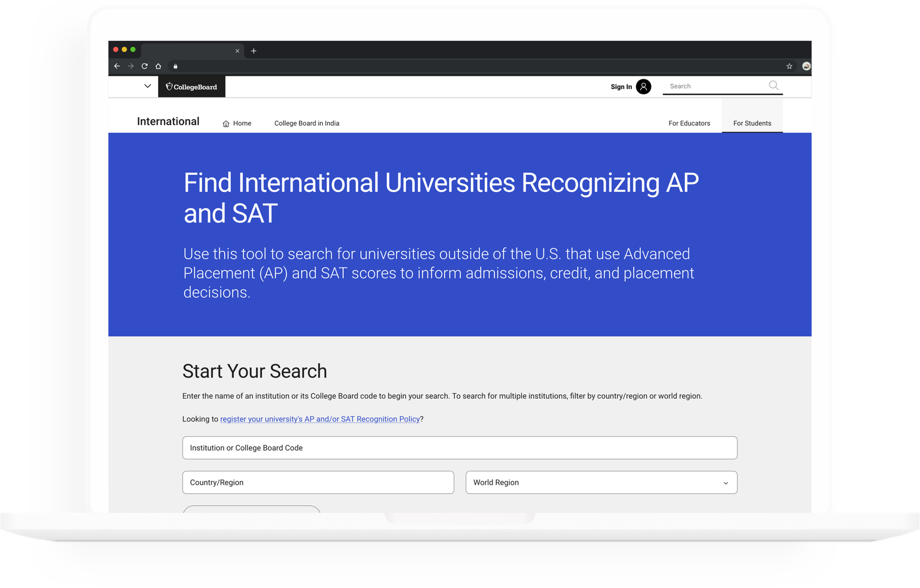The height and width of the screenshot is (588, 920).
Task: Click the Sign In text
Action: [x=621, y=87]
